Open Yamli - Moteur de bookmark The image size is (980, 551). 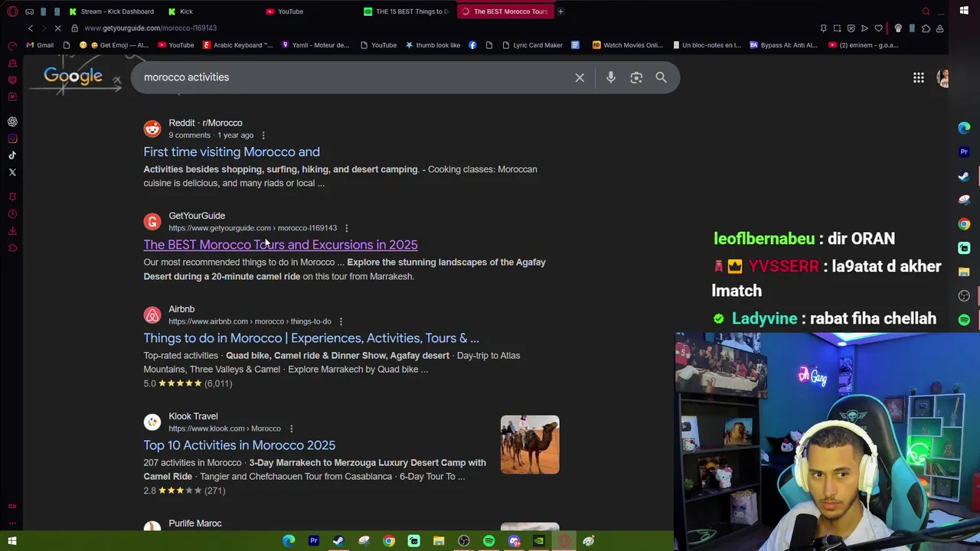pyautogui.click(x=316, y=45)
